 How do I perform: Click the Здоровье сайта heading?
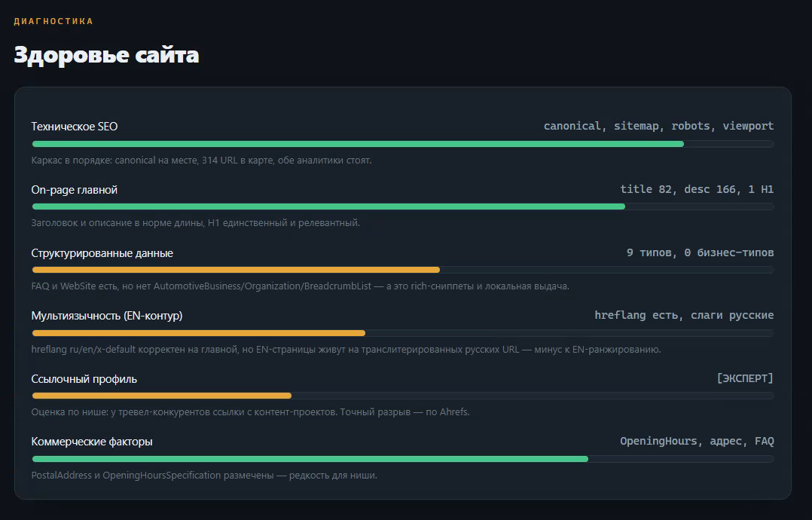pos(106,55)
